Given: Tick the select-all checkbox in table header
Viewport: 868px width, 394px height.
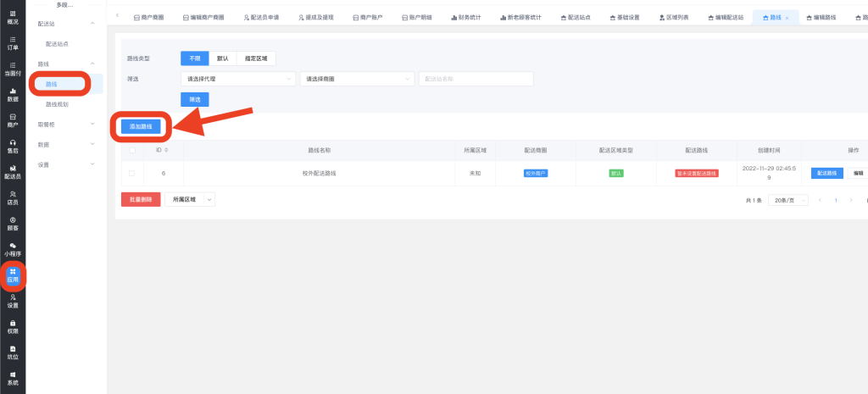Looking at the screenshot, I should tap(131, 150).
